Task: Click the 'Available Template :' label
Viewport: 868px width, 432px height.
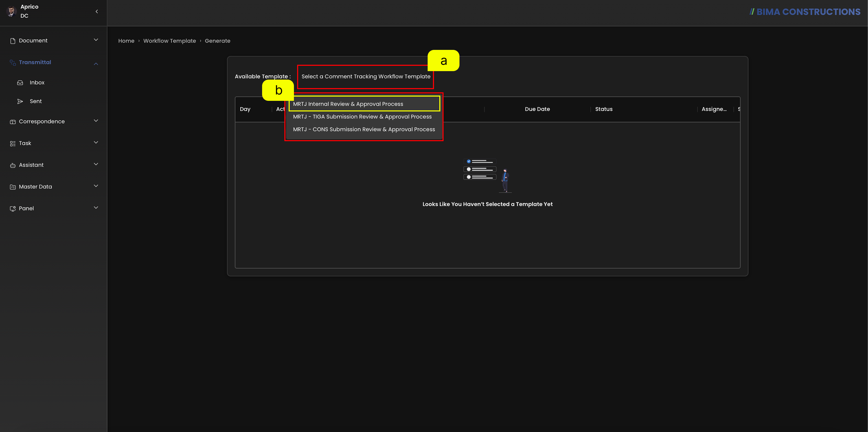Action: pyautogui.click(x=263, y=76)
